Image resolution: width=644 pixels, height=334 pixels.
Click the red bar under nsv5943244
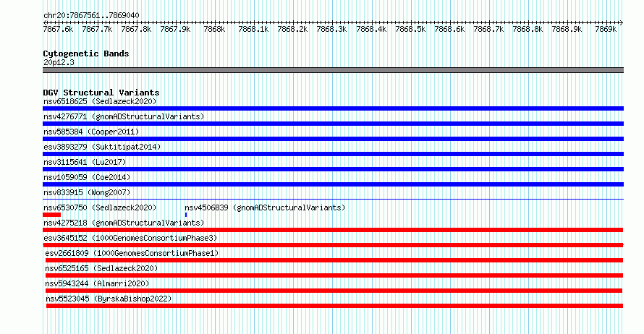[x=334, y=291]
